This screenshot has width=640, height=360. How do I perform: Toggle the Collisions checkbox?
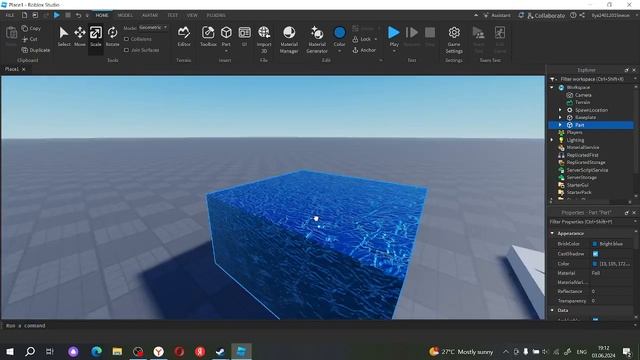tap(127, 39)
